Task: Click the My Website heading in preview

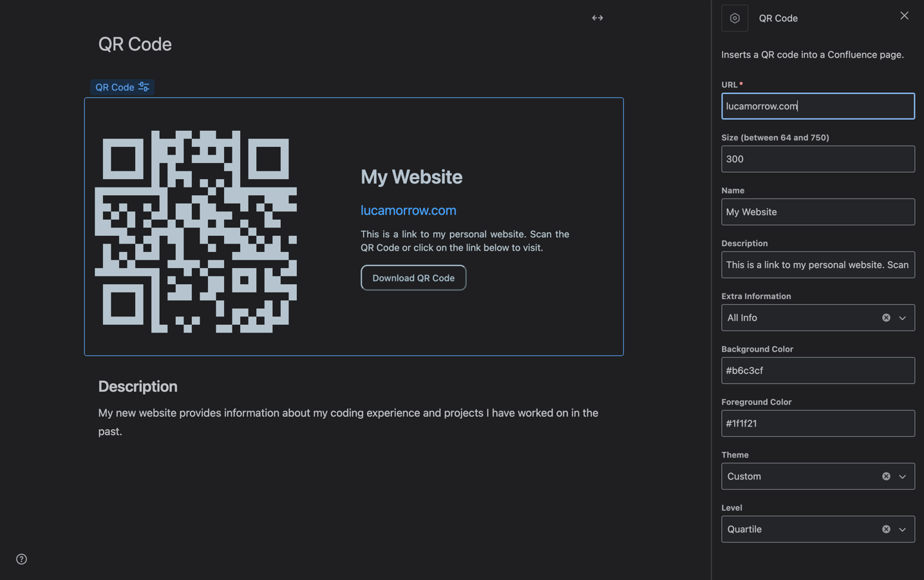Action: click(x=411, y=177)
